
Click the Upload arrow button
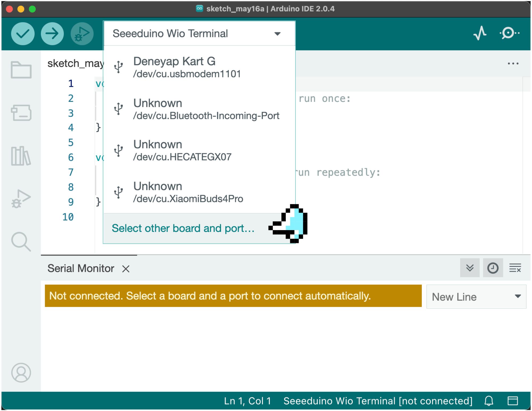pyautogui.click(x=52, y=34)
